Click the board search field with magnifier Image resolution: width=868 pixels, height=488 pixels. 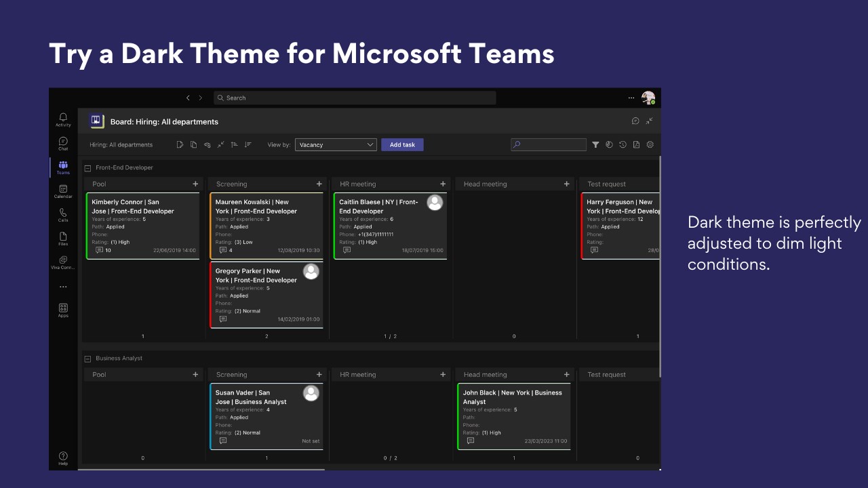[549, 144]
